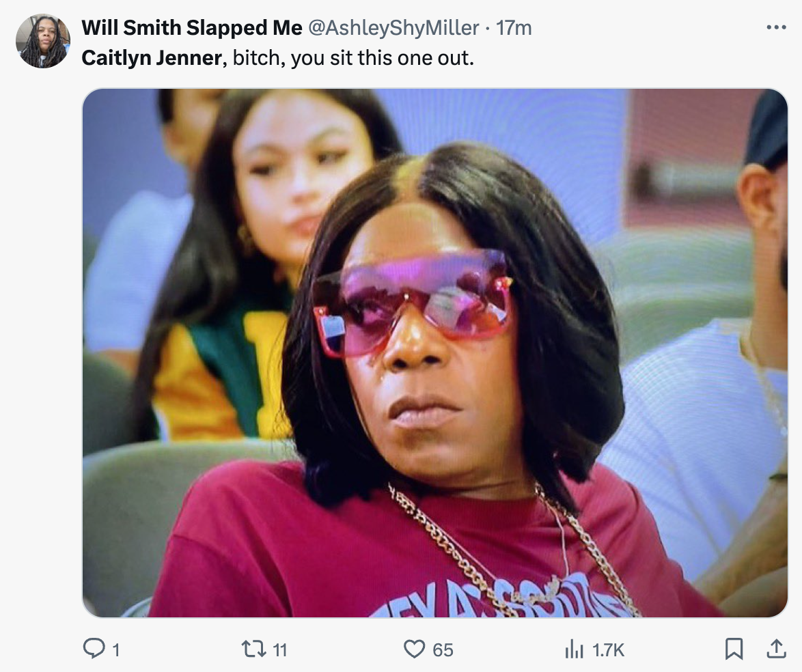Click display name Will Smith Slapped Me

(x=191, y=28)
